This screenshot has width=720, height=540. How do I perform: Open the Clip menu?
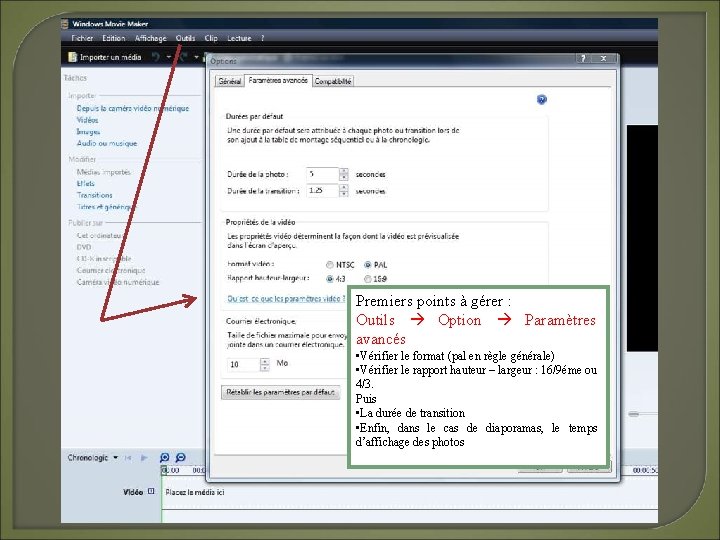(211, 38)
